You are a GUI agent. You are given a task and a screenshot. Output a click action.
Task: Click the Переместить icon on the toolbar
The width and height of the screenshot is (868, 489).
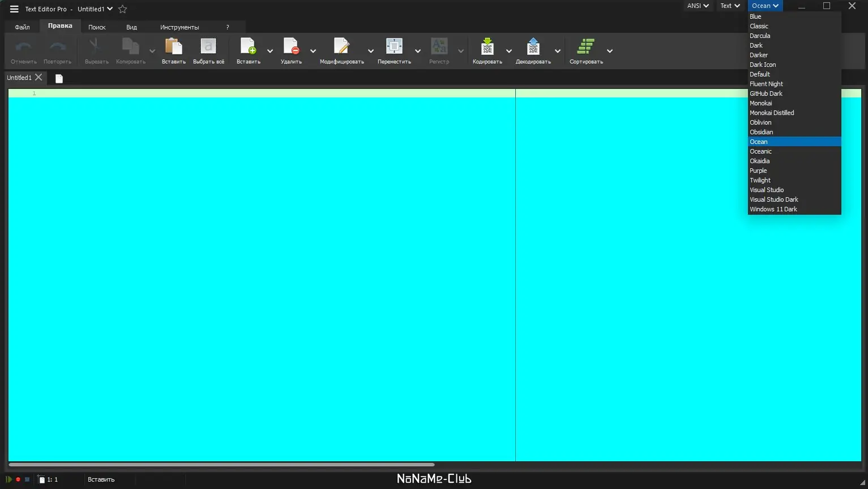[394, 46]
